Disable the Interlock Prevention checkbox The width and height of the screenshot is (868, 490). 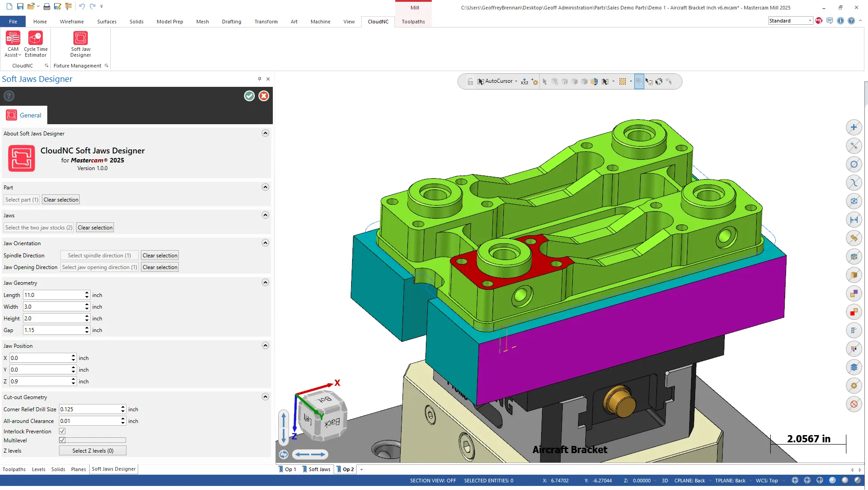tap(62, 431)
